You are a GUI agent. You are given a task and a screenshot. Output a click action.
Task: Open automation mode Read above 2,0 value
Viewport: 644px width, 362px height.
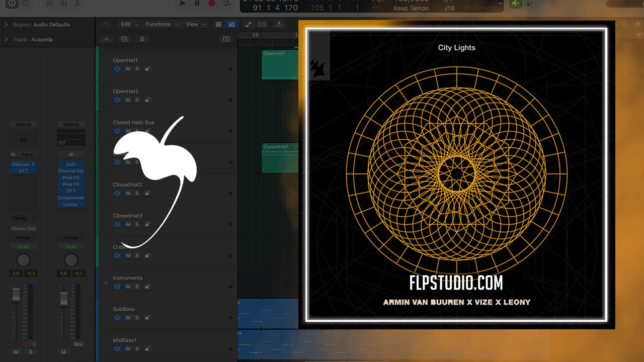coord(23,247)
